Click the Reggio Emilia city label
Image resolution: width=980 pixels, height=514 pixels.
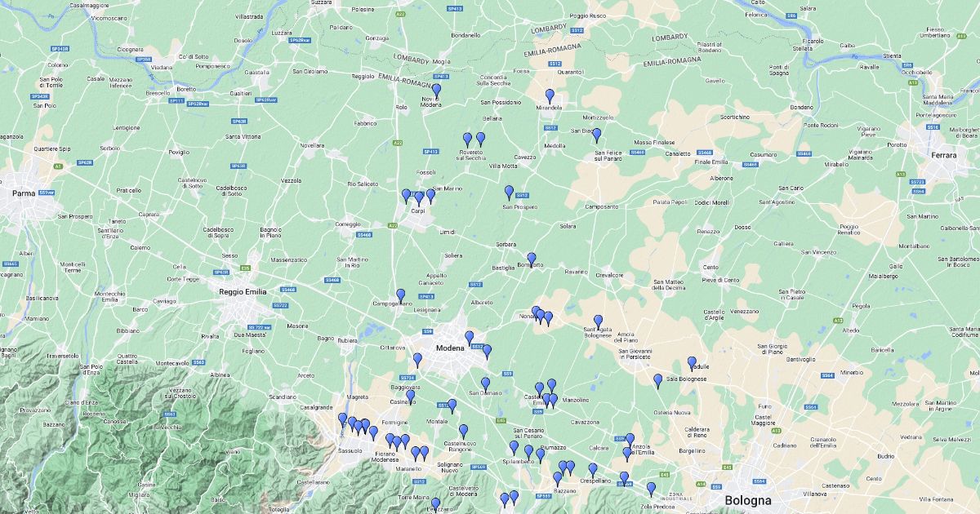click(x=244, y=291)
